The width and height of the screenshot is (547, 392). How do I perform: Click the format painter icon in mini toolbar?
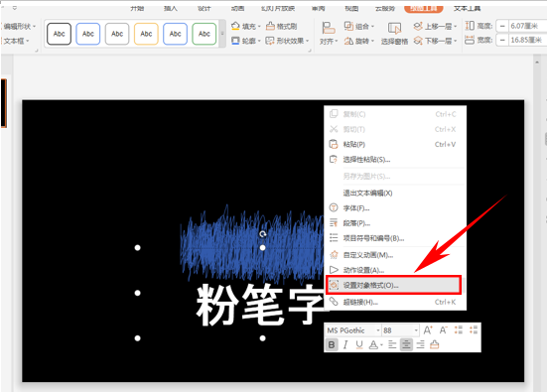434,345
